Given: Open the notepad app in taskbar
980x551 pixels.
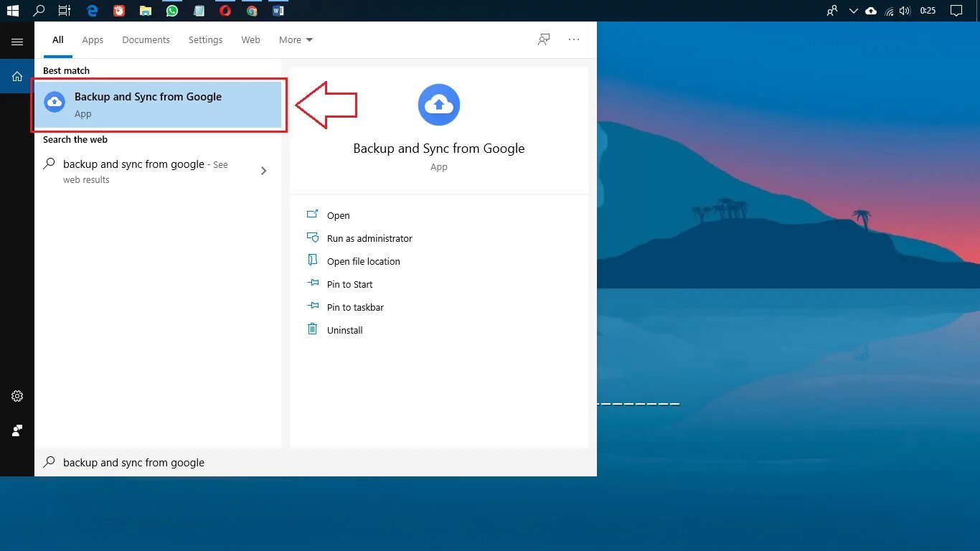Looking at the screenshot, I should 199,11.
